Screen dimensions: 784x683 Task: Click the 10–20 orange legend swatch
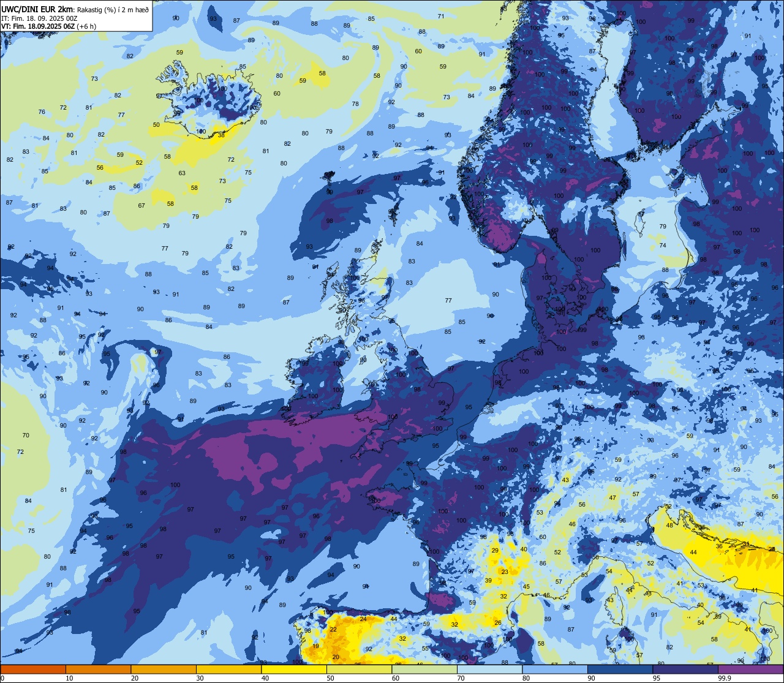click(98, 669)
